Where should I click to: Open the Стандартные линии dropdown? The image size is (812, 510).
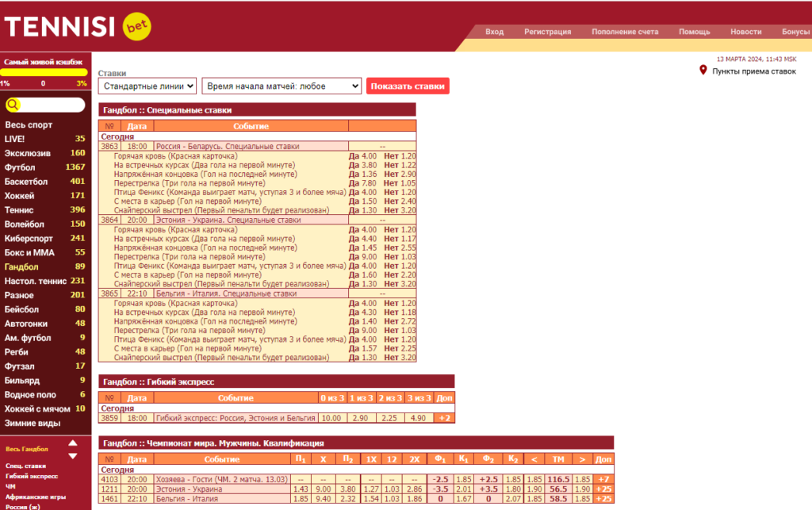pyautogui.click(x=147, y=86)
